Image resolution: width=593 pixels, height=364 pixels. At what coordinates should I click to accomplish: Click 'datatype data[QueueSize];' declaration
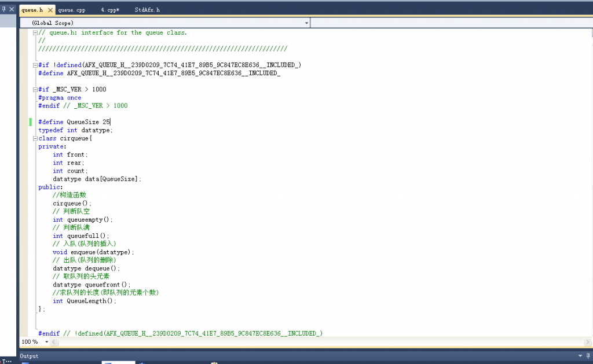point(97,179)
